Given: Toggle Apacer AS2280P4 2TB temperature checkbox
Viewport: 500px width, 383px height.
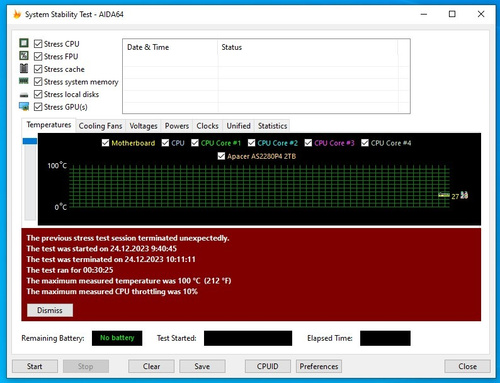Looking at the screenshot, I should pyautogui.click(x=221, y=156).
